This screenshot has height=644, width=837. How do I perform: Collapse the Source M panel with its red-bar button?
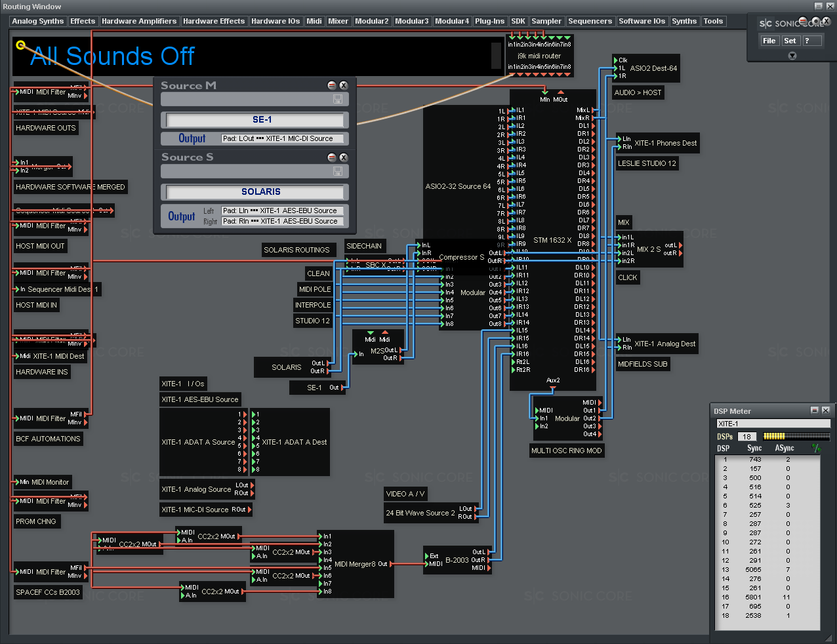332,85
